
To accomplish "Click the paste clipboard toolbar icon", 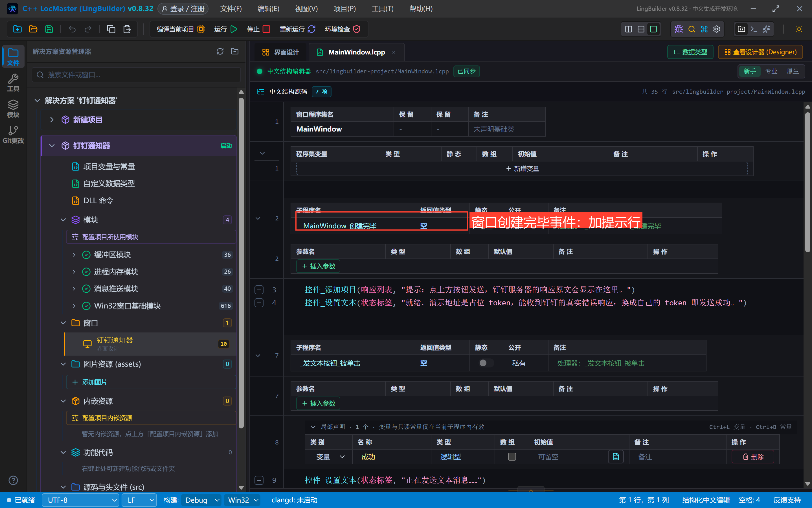I will coord(127,29).
